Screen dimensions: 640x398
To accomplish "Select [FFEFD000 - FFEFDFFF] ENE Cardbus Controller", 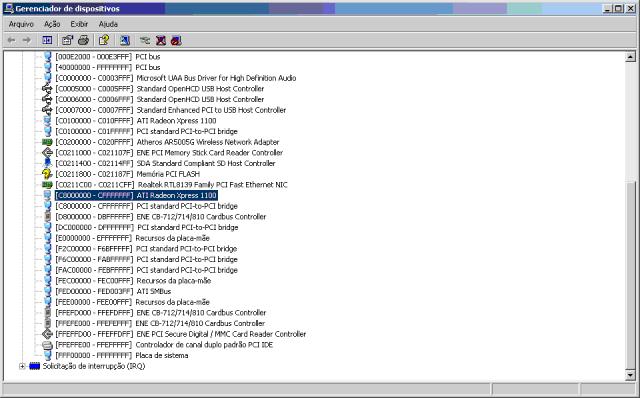I will pos(160,313).
